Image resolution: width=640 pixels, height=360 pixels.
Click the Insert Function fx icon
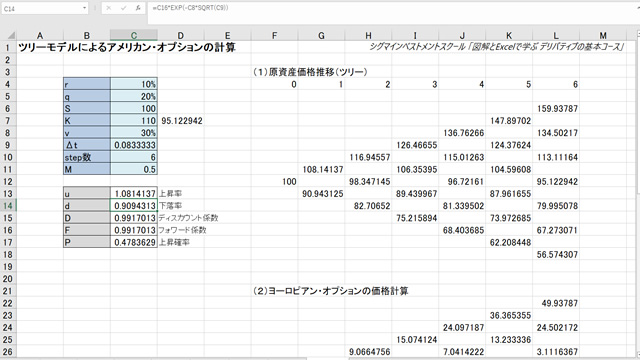click(138, 8)
